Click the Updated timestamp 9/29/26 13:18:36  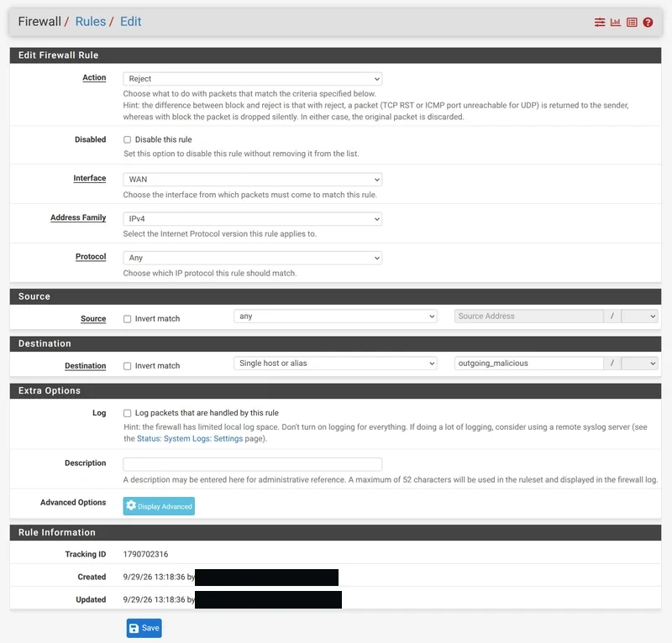pos(155,599)
